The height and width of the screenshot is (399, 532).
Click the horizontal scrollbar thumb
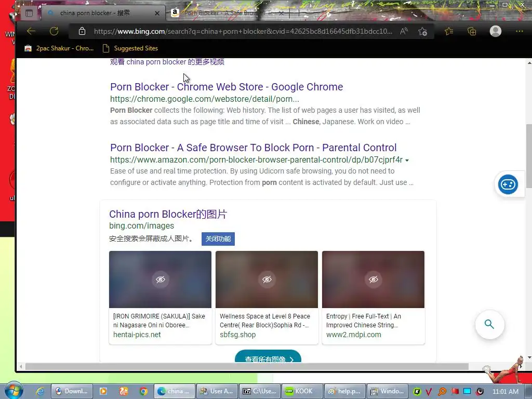point(247,366)
